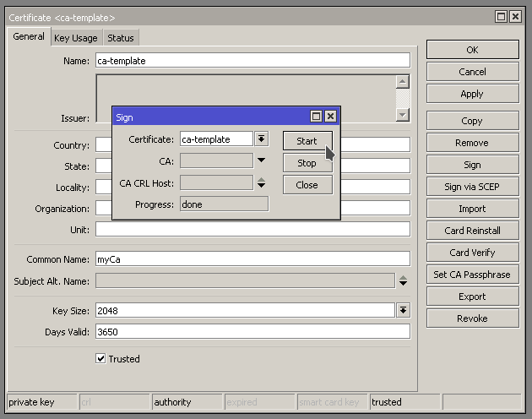Maximize the Sign dialog window
Viewport: 532px width, 419px height.
(x=316, y=117)
